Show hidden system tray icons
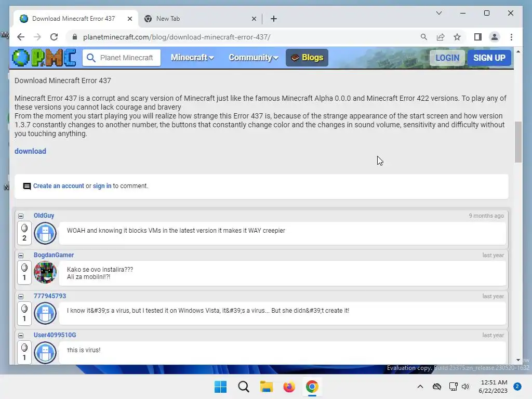 [420, 387]
